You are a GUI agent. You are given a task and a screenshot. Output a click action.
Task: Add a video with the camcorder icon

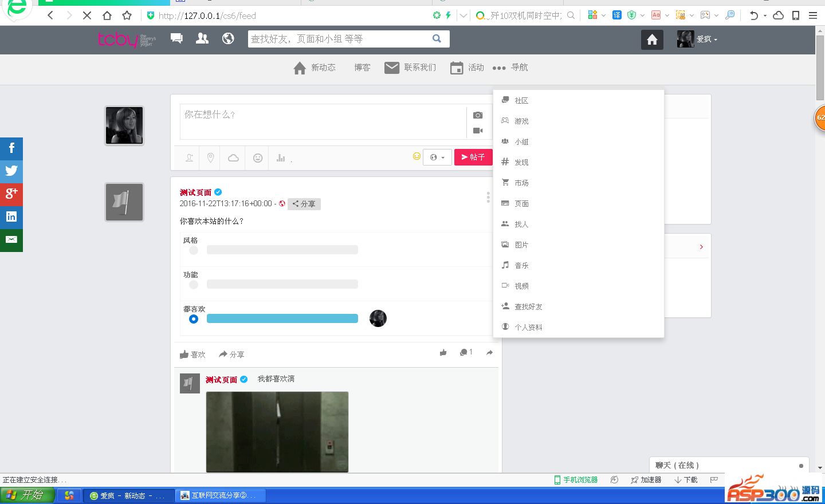click(478, 131)
